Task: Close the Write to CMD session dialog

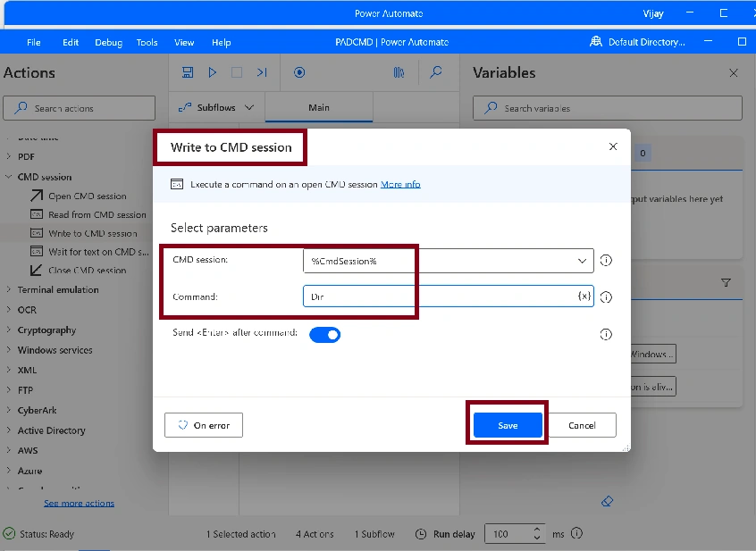Action: coord(613,146)
